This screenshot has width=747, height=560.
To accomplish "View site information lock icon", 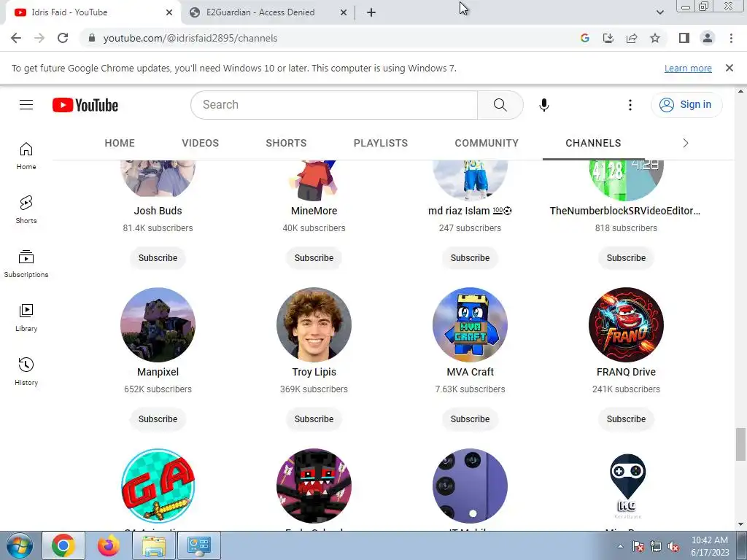I will [92, 38].
